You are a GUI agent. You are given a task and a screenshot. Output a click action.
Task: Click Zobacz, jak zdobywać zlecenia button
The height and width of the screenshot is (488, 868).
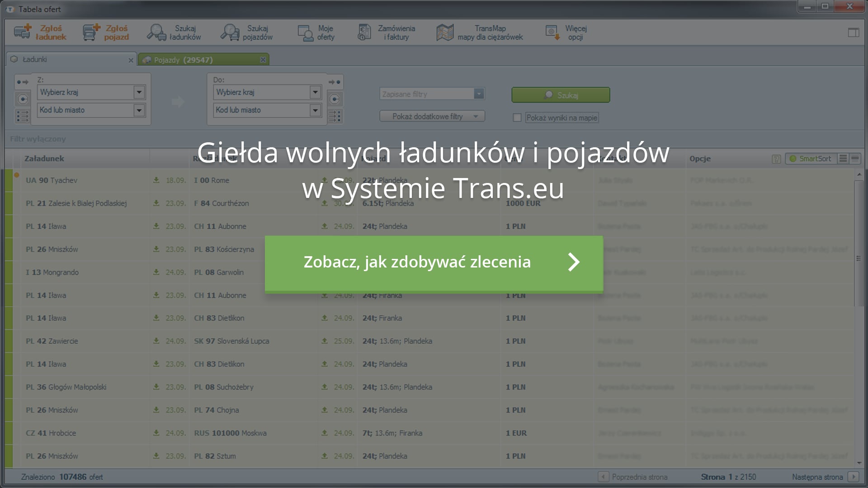pos(434,264)
